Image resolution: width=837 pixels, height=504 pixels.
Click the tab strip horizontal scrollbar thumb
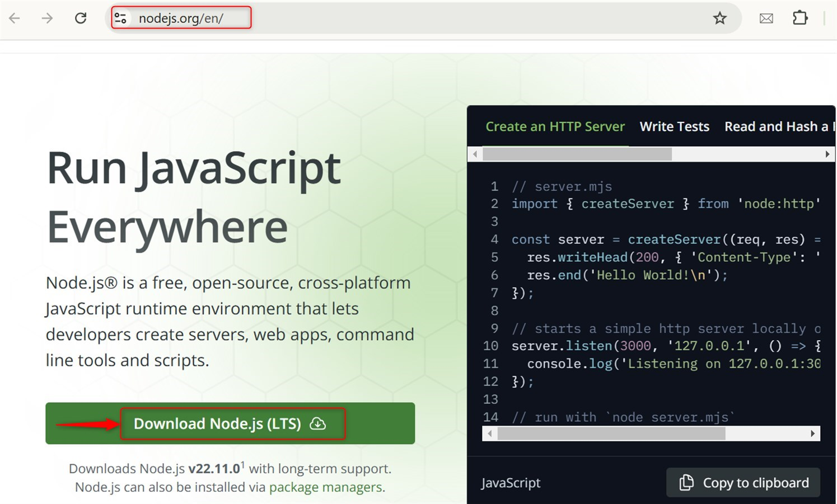[x=577, y=154]
